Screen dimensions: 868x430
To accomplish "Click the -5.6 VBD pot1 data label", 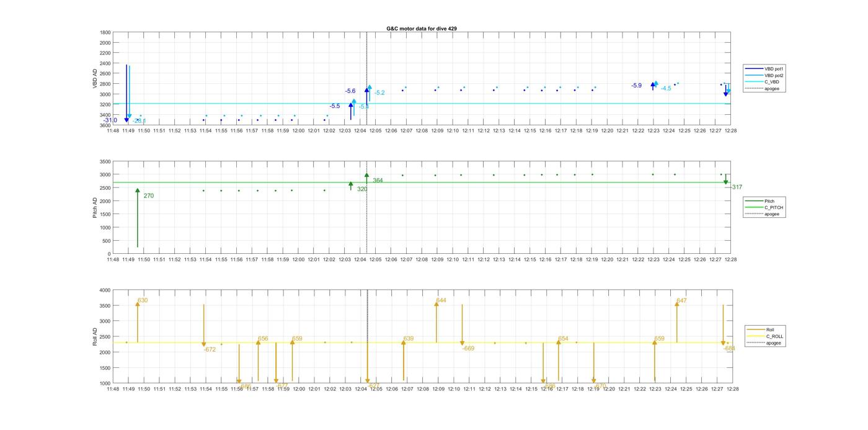I will pyautogui.click(x=350, y=91).
